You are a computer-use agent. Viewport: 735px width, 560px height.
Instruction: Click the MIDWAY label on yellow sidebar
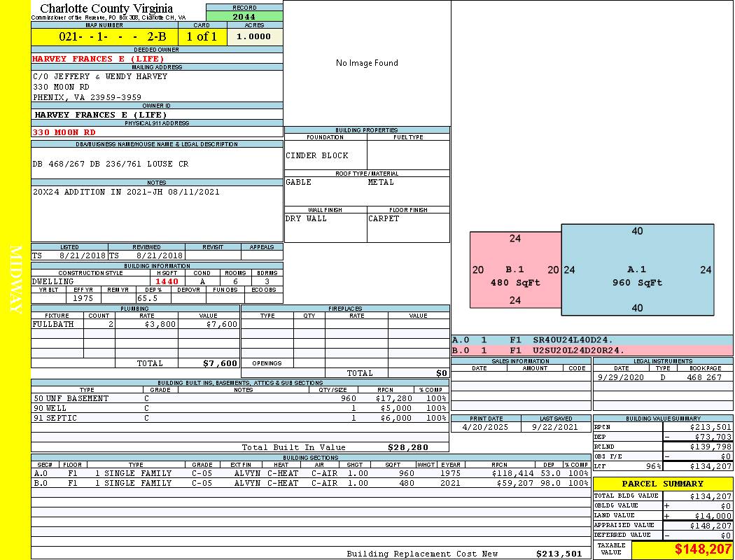[15, 280]
